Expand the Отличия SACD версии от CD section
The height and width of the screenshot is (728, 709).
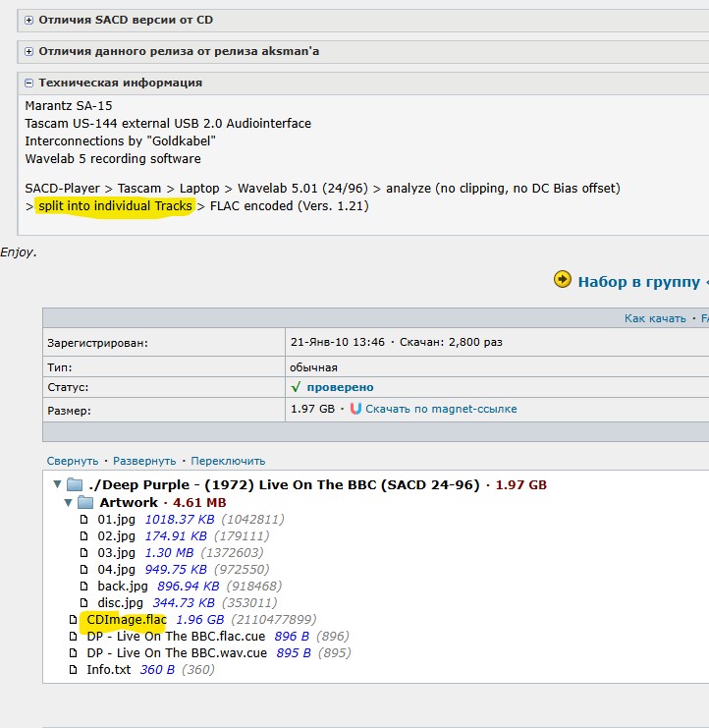point(29,20)
